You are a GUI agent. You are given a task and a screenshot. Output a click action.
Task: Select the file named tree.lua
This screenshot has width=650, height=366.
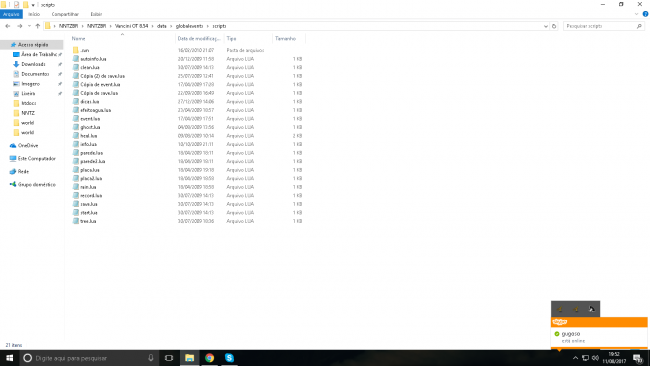[x=88, y=221]
